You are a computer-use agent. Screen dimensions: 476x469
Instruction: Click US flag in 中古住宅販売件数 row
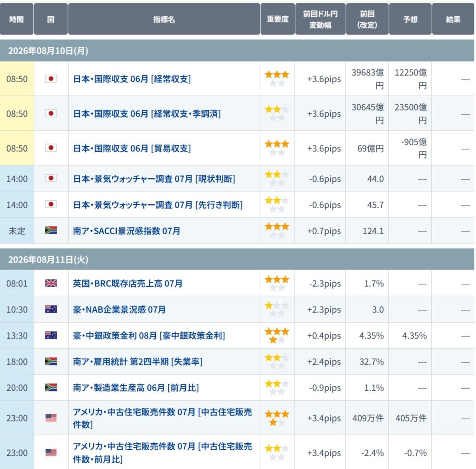pyautogui.click(x=51, y=418)
